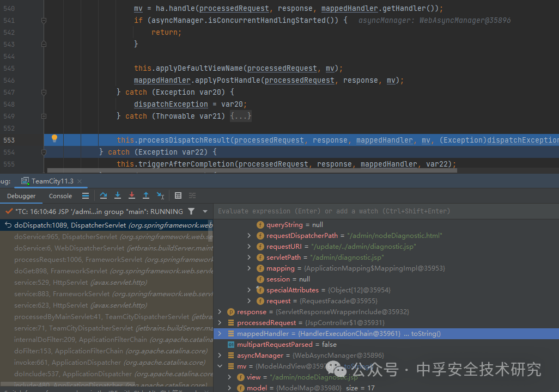
Task: Click applyPostHandle call on line 546
Action: pyautogui.click(x=228, y=81)
